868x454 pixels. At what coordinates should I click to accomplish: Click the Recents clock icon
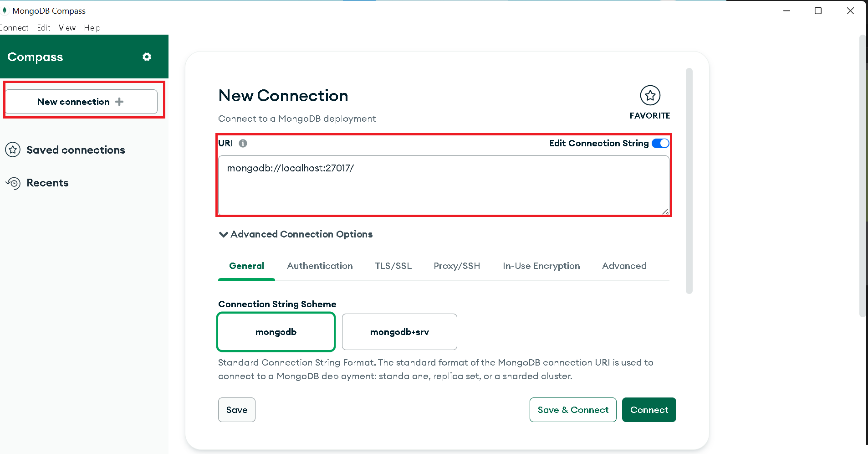click(13, 183)
